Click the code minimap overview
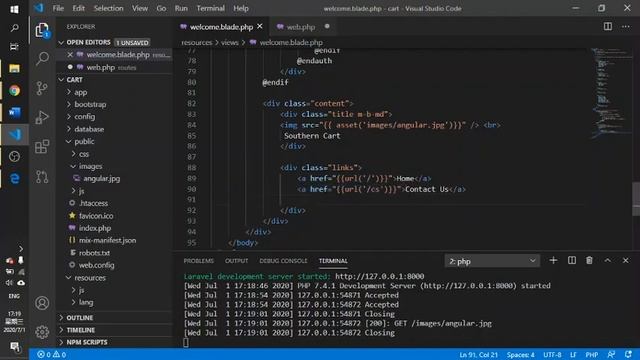The width and height of the screenshot is (640, 360). point(610,94)
